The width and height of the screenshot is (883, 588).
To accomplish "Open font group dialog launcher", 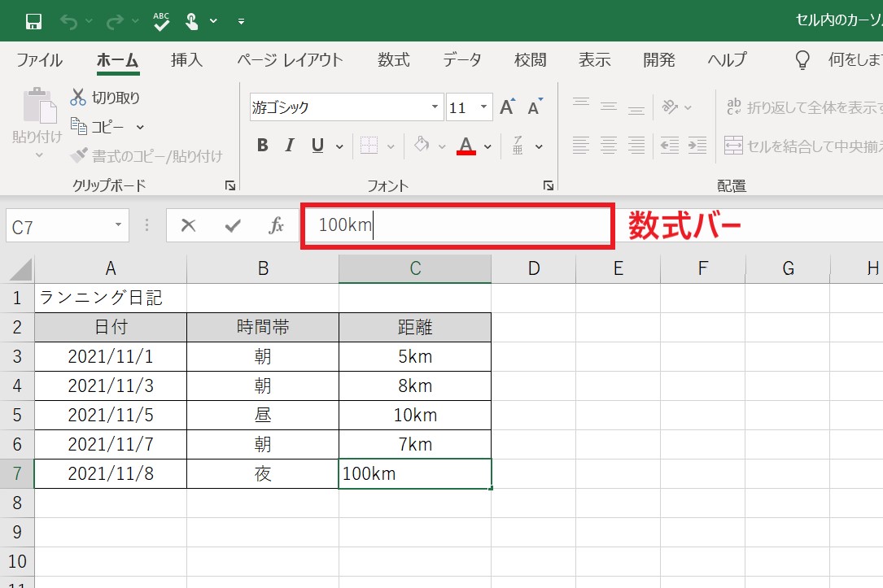I will pyautogui.click(x=548, y=185).
